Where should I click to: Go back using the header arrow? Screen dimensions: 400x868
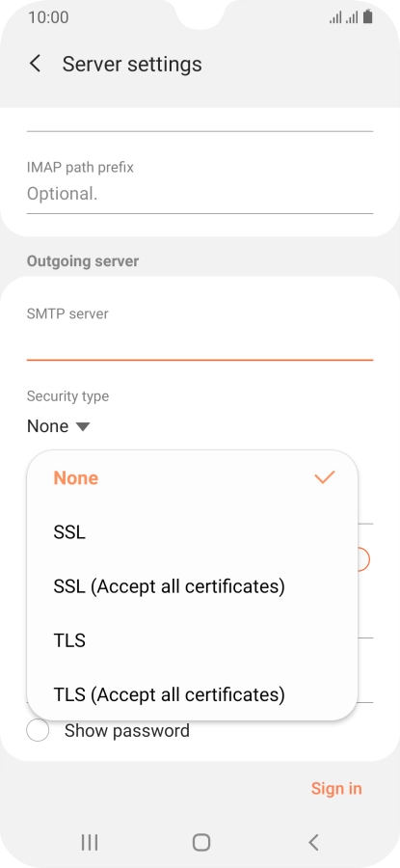pos(35,64)
